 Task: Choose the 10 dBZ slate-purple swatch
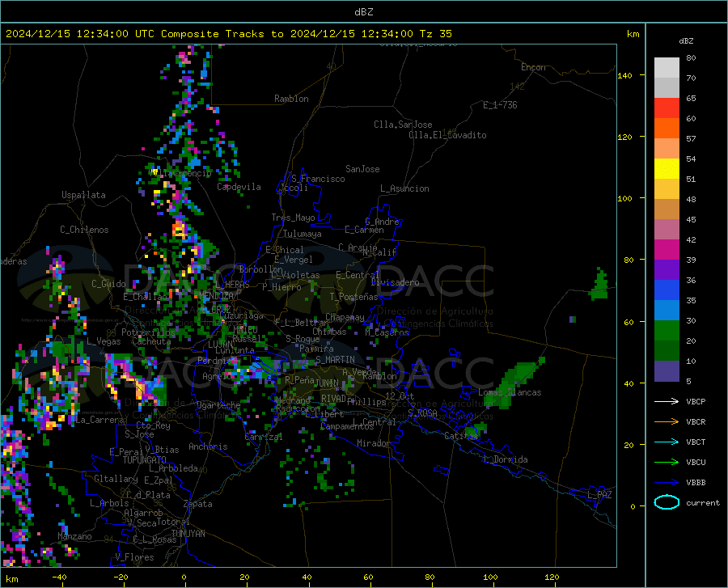[667, 370]
